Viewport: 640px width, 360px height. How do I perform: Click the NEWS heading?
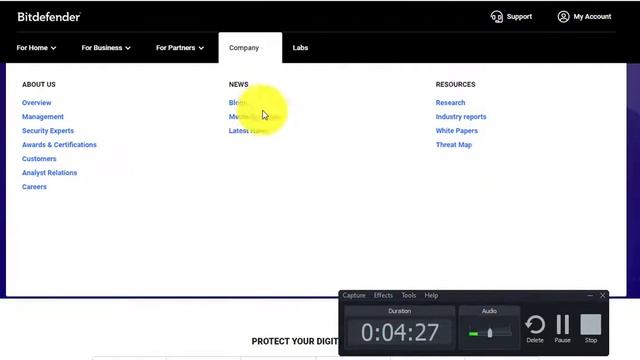pyautogui.click(x=238, y=84)
